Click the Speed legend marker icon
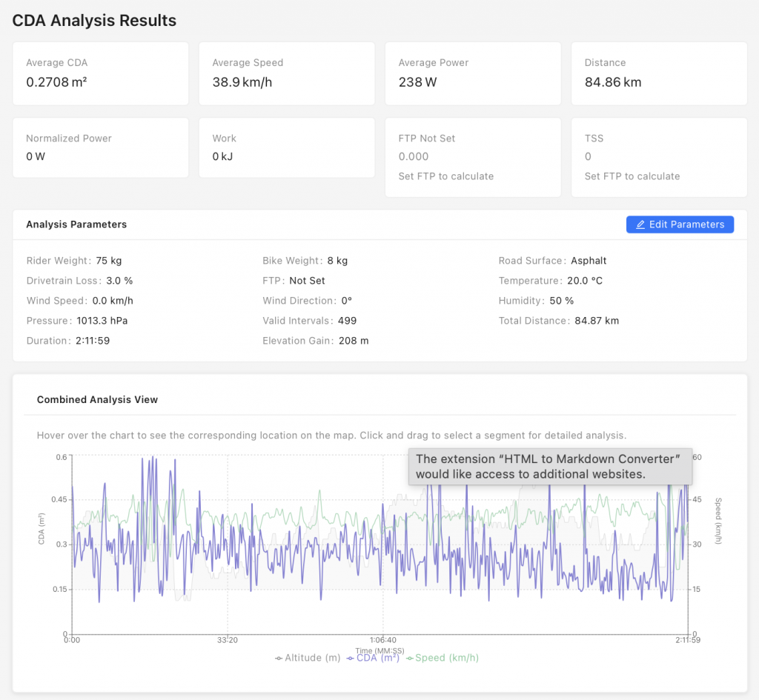 410,658
